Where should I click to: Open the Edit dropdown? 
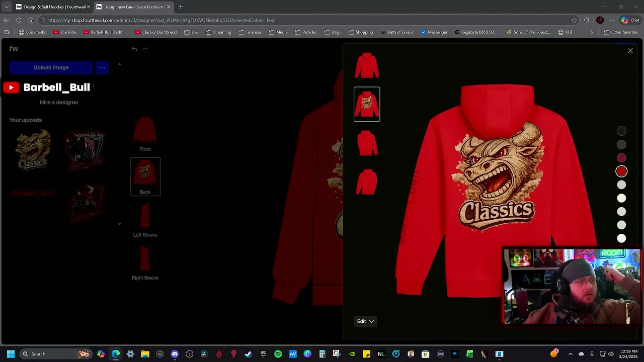[366, 321]
